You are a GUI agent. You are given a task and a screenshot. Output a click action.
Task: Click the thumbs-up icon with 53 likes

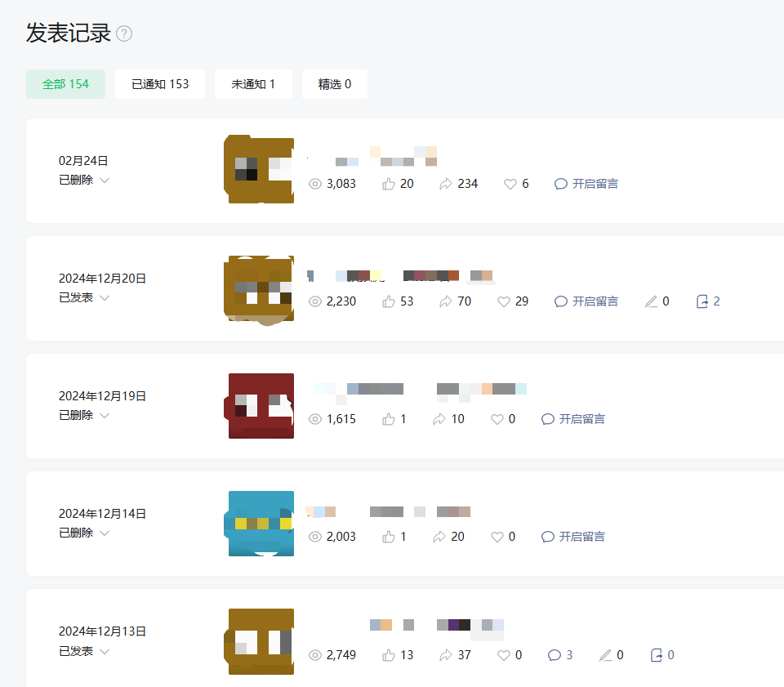pyautogui.click(x=389, y=301)
